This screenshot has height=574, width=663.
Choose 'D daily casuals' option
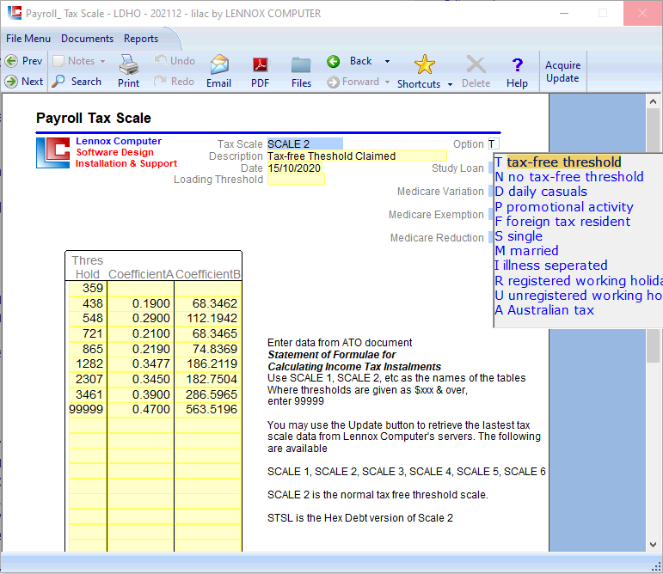pyautogui.click(x=541, y=191)
